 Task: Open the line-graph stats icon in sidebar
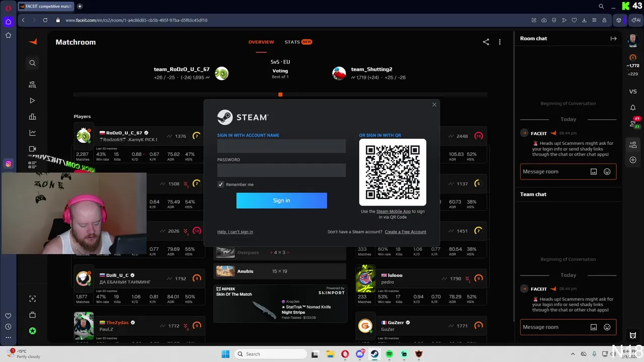tap(32, 133)
